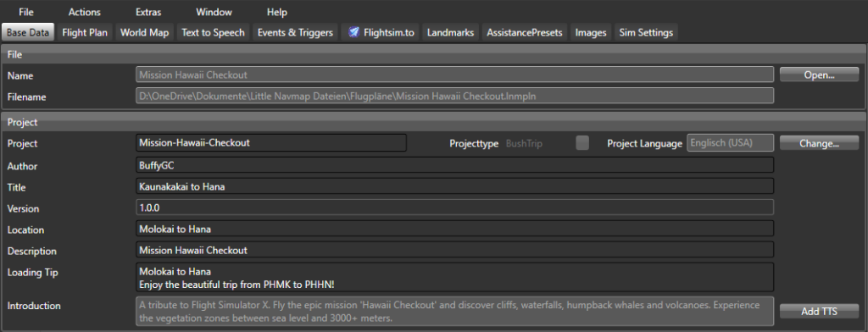Viewport: 868px width, 332px height.
Task: Click the Description field Mission Hawaii Checkout
Action: pos(454,250)
